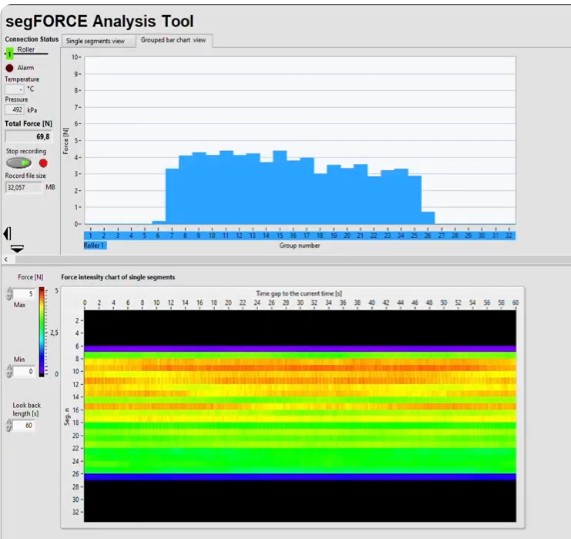
Task: Select the green Roller 1 connection indicator
Action: pos(9,54)
